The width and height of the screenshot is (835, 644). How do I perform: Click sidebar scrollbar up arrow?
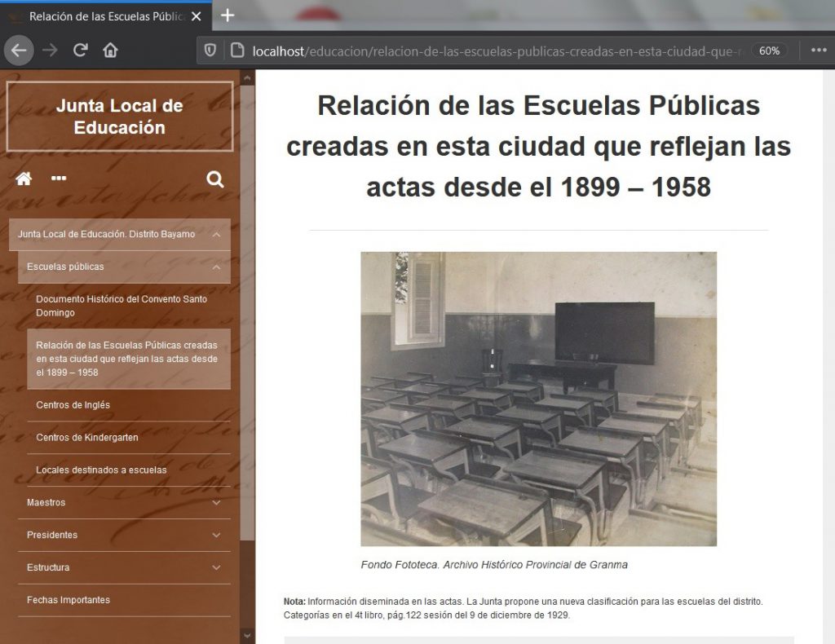pos(247,77)
